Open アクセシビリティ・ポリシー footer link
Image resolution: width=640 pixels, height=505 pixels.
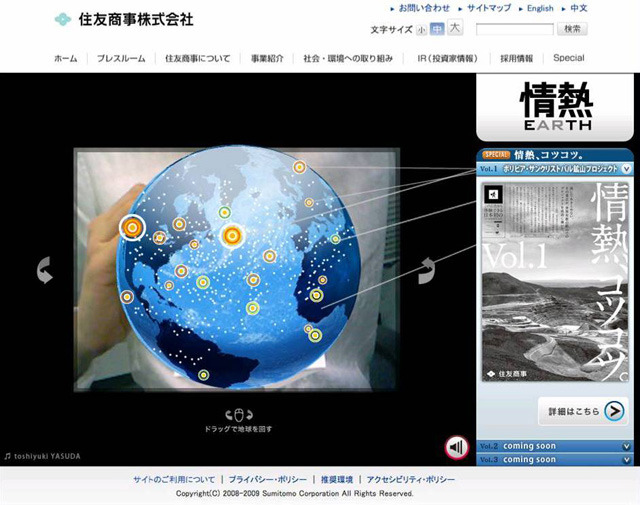(410, 479)
